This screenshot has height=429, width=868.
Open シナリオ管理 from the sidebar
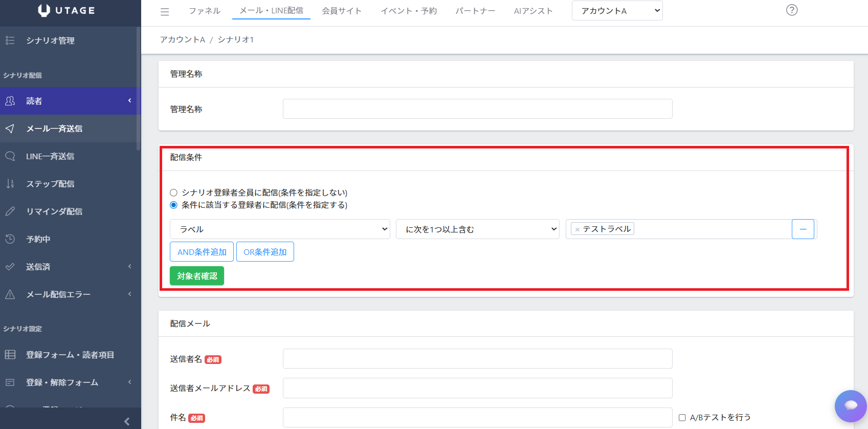coord(50,40)
